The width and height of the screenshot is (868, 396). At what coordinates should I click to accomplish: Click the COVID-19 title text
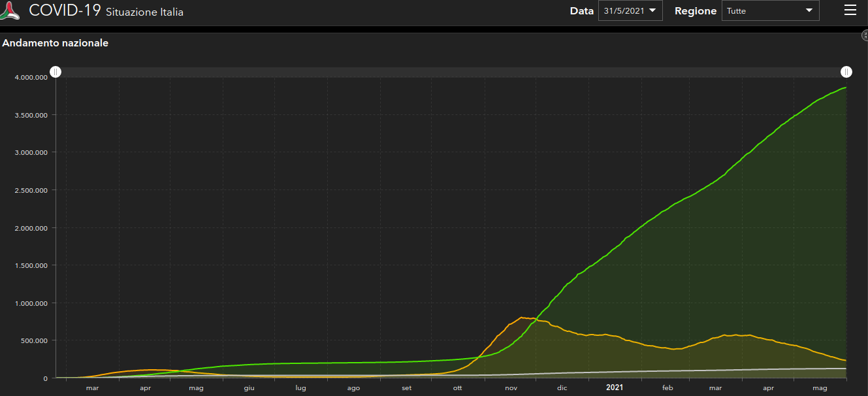pos(65,10)
